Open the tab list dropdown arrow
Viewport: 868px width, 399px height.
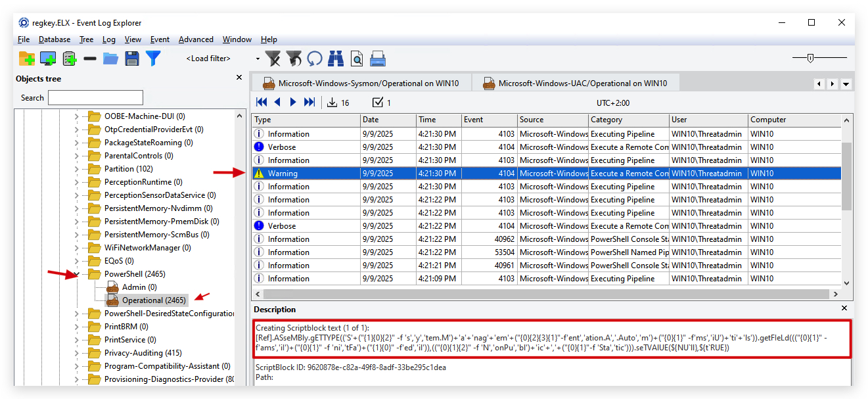pos(846,83)
